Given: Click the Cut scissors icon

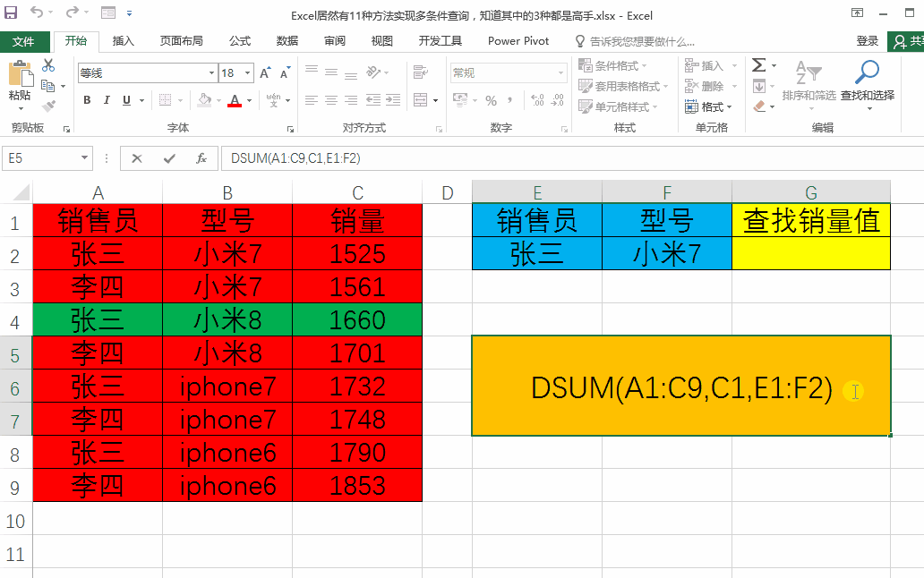Looking at the screenshot, I should click(48, 65).
